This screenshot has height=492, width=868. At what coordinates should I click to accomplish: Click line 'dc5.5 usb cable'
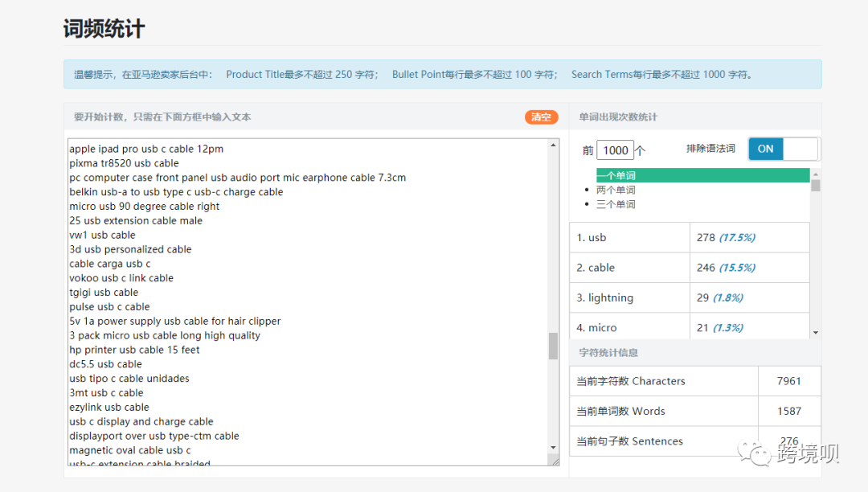click(106, 365)
